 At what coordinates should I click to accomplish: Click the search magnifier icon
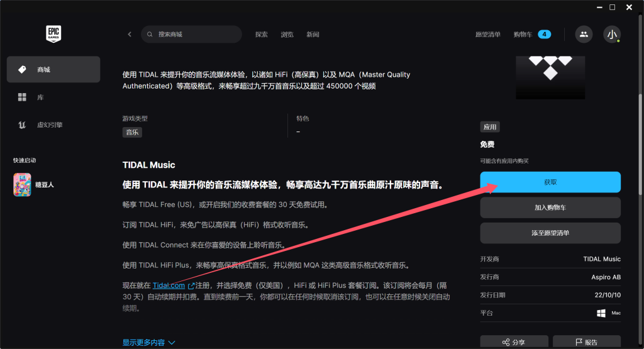[x=150, y=35]
